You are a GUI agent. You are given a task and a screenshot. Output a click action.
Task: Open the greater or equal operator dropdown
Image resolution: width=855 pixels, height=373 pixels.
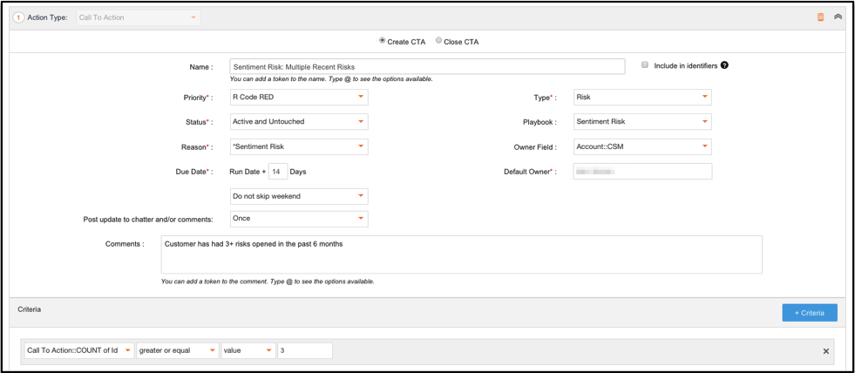pyautogui.click(x=177, y=351)
